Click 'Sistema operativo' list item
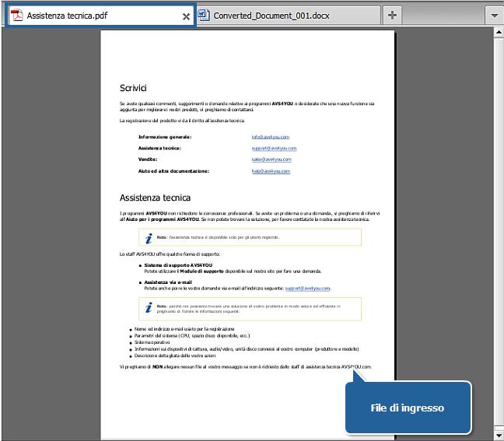Viewport: 504px width, 441px height. pyautogui.click(x=152, y=342)
